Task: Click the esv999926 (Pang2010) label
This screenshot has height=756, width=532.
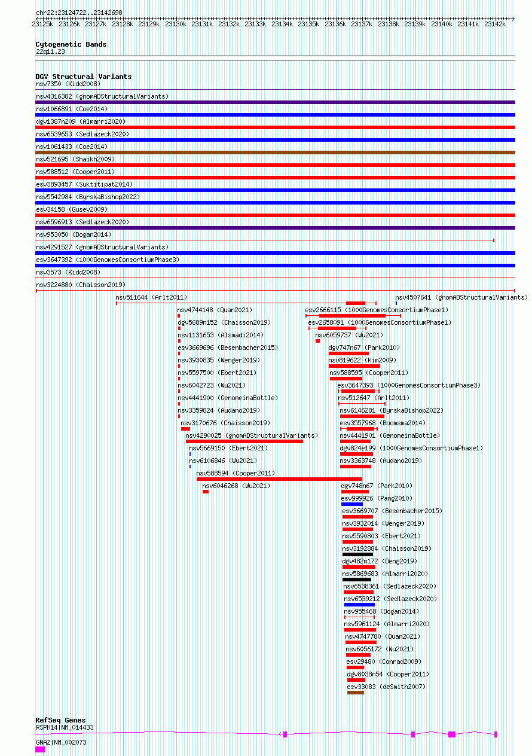Action: [377, 498]
